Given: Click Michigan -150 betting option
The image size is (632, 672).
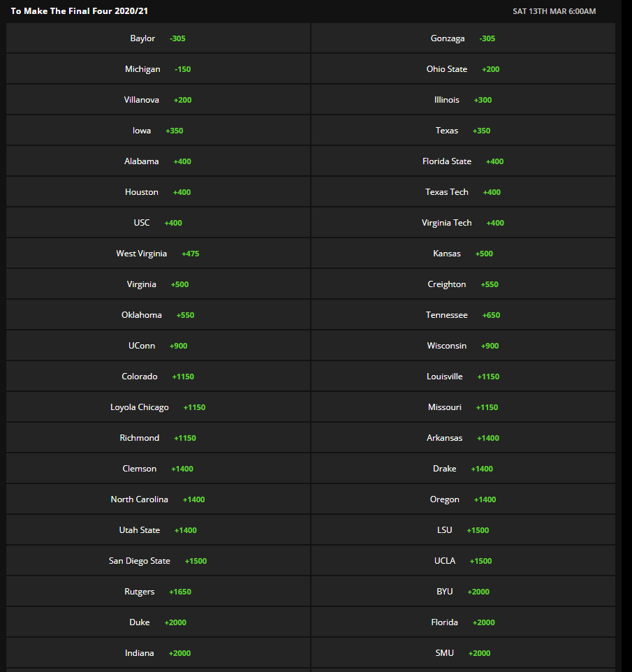Looking at the screenshot, I should click(158, 69).
